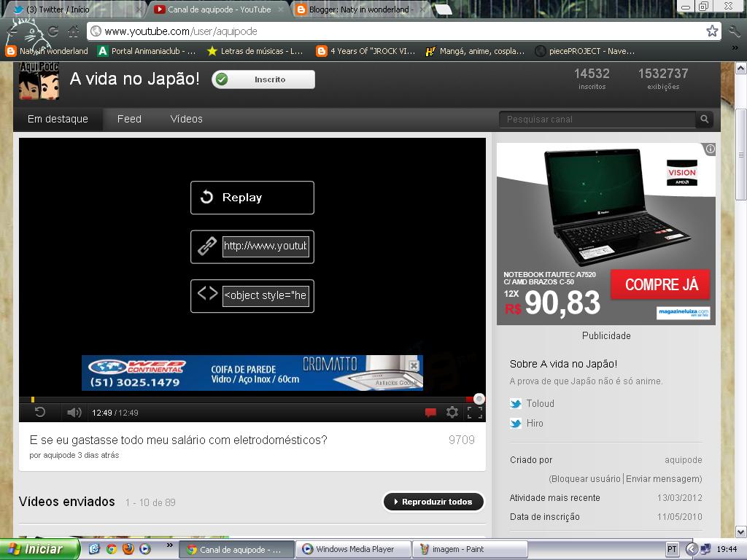747x560 pixels.
Task: Open video title about eletrodomésticos
Action: tap(178, 440)
